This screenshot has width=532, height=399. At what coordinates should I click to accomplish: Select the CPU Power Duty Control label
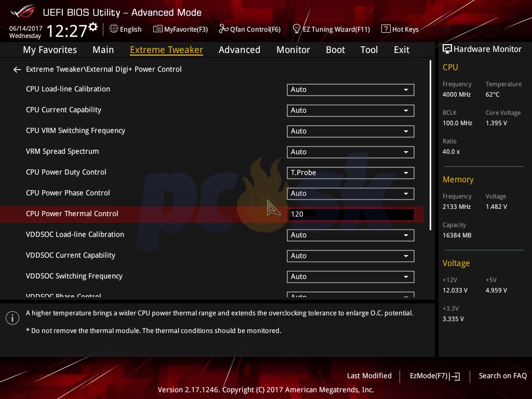point(66,172)
